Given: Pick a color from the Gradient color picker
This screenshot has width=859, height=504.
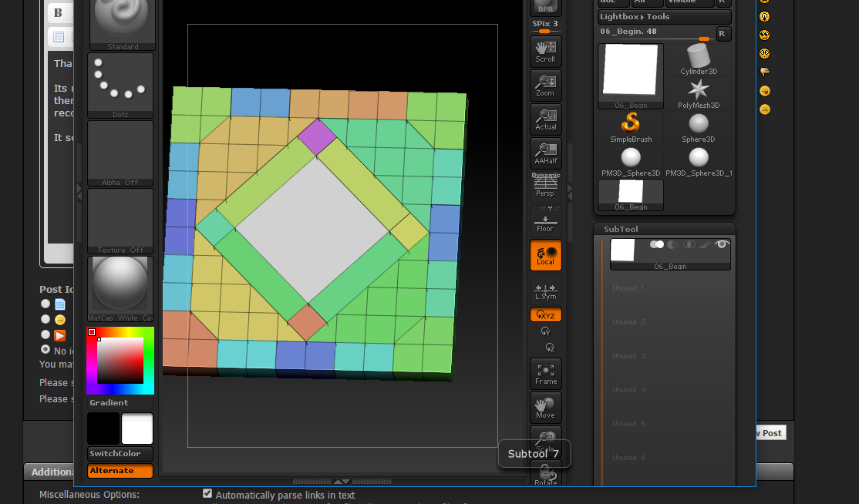Looking at the screenshot, I should pos(120,360).
